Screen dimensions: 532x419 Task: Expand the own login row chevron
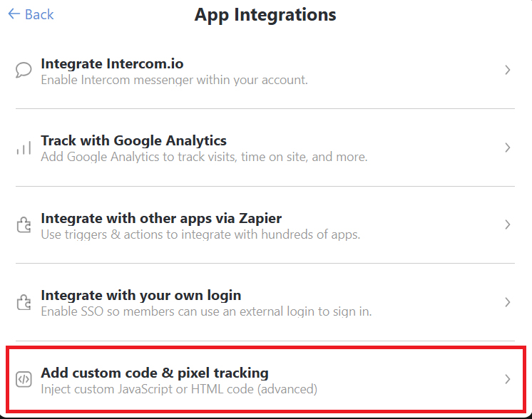[508, 302]
